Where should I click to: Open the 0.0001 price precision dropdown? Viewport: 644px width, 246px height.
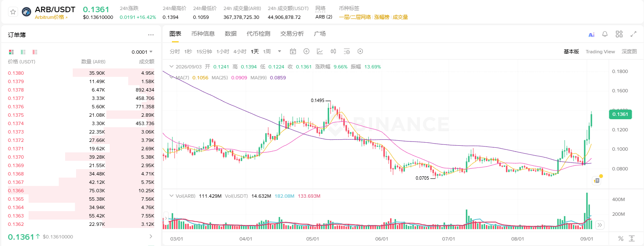pyautogui.click(x=143, y=52)
